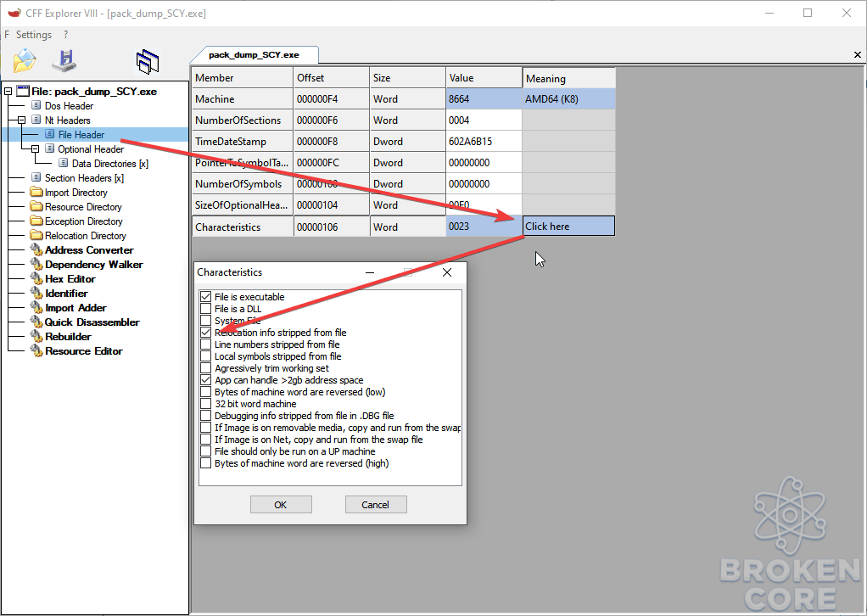Collapse the File: pack_dump_SCY.exe root node
The width and height of the screenshot is (867, 616).
point(8,92)
